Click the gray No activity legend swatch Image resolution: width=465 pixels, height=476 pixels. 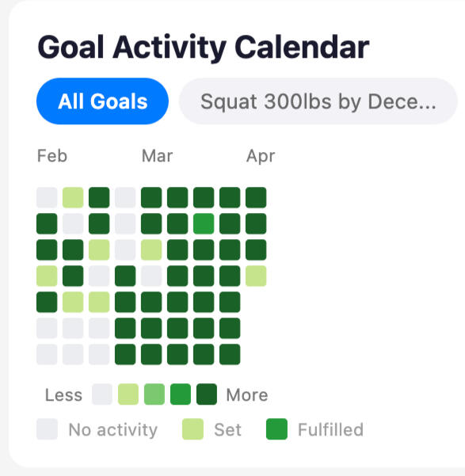47,429
